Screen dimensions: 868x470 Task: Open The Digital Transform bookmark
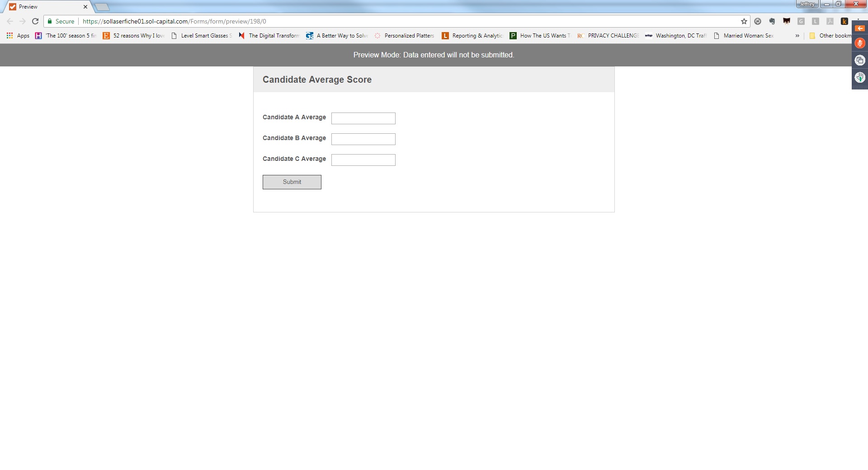(x=269, y=36)
